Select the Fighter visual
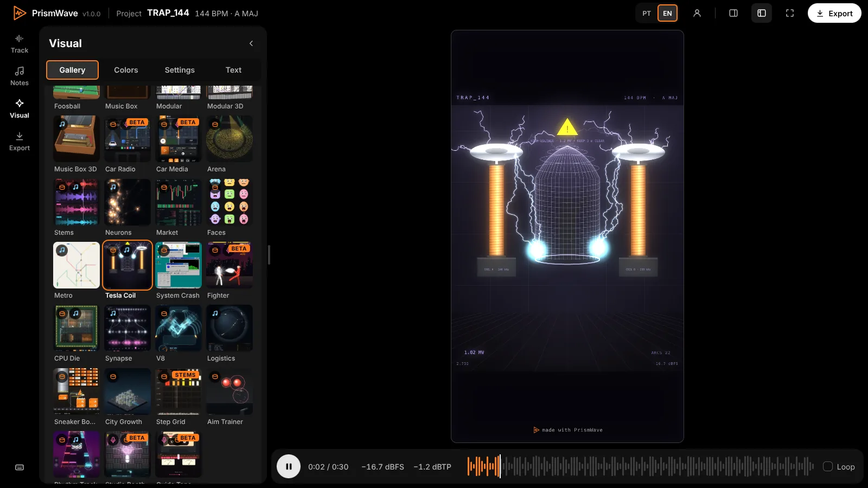 (229, 271)
